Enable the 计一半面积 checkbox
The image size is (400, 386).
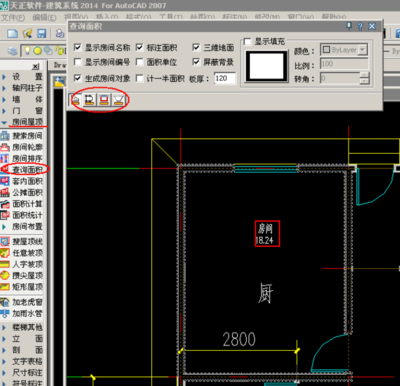pos(139,78)
